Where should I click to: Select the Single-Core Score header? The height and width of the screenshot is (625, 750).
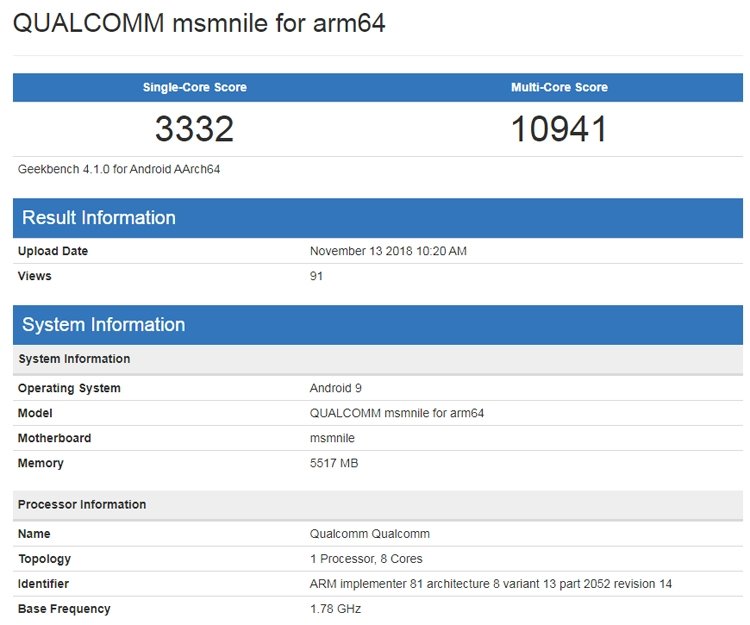click(195, 87)
